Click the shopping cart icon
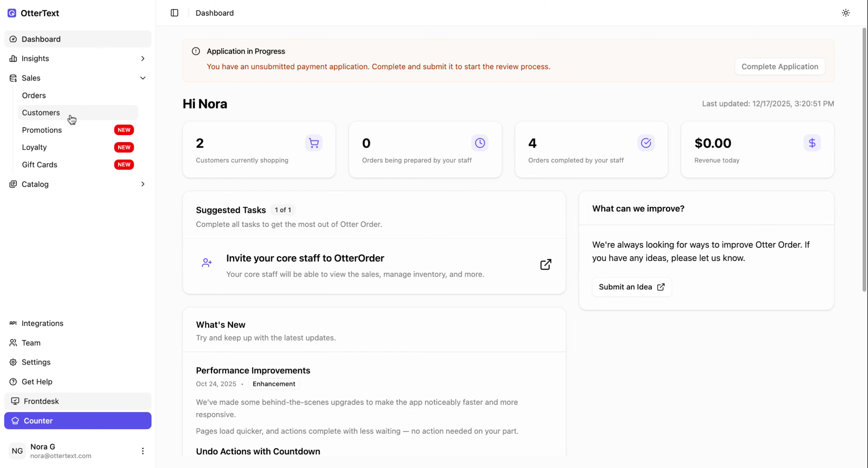The width and height of the screenshot is (868, 468). click(314, 143)
